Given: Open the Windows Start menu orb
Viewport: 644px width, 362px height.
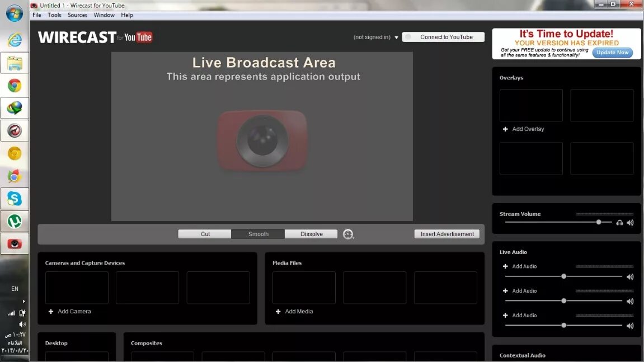Looking at the screenshot, I should pos(15,13).
